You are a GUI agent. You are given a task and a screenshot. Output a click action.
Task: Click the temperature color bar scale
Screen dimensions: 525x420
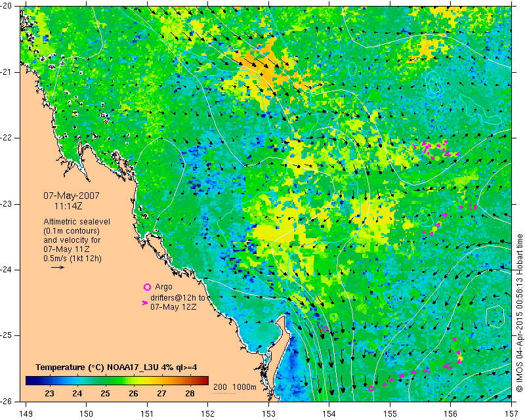coord(117,381)
